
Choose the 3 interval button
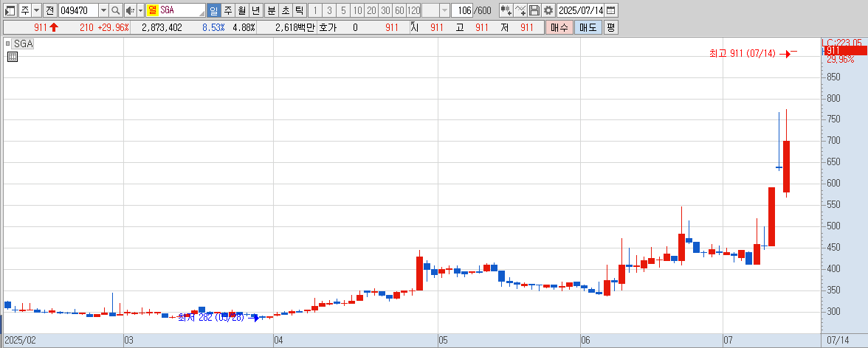point(329,10)
